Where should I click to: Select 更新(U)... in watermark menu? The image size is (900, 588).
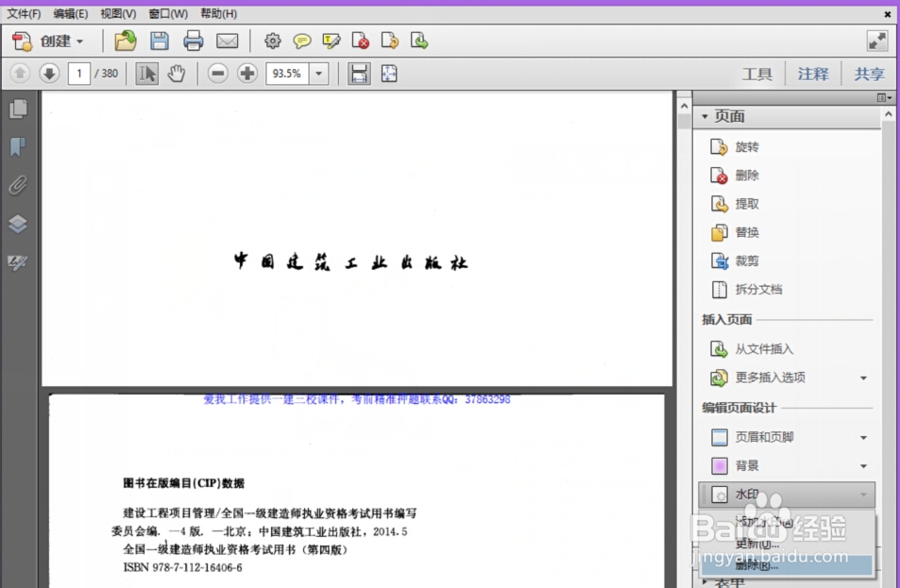[787, 544]
